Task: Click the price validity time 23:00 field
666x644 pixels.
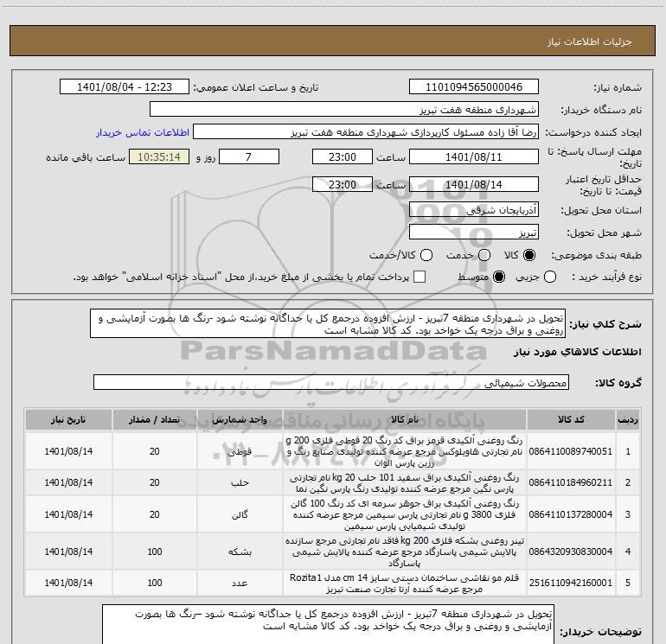Action: click(343, 185)
